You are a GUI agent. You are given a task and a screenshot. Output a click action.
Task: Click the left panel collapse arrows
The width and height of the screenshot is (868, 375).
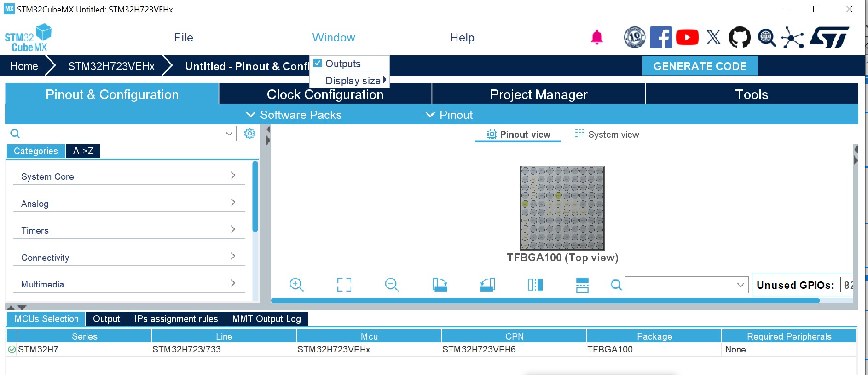[268, 135]
